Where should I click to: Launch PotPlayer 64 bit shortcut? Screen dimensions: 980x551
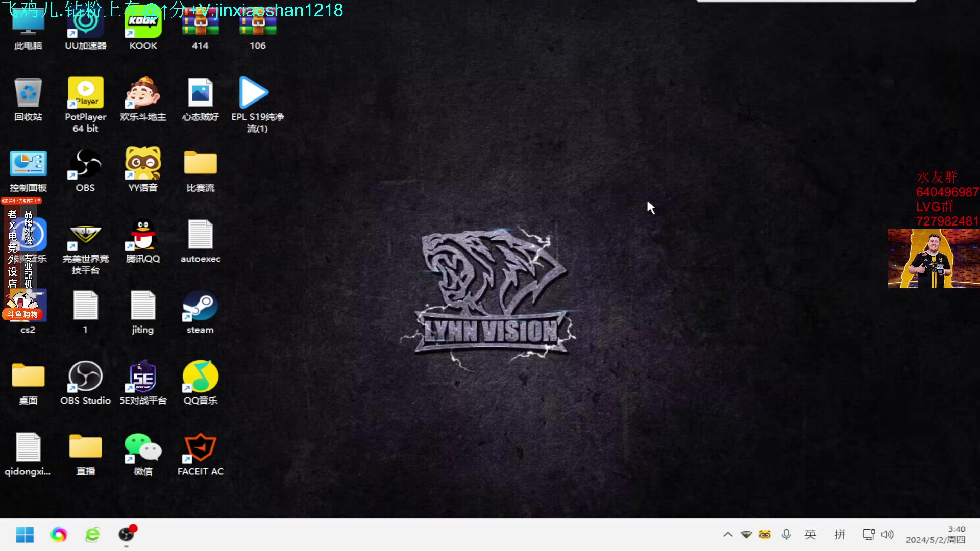click(86, 105)
